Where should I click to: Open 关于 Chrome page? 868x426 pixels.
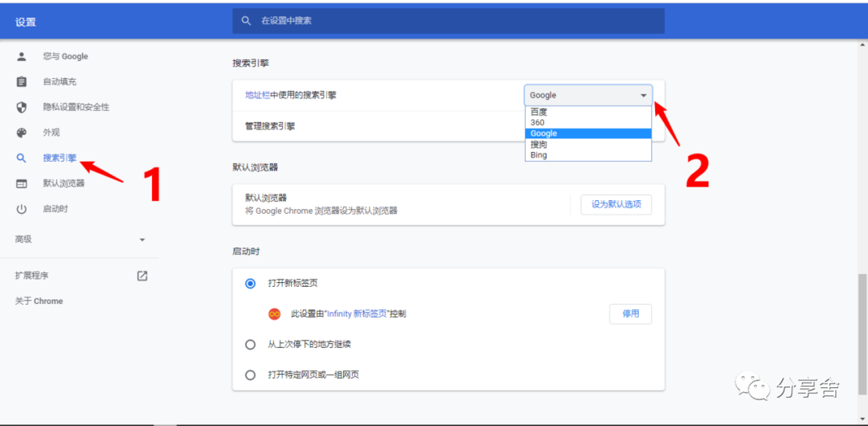(x=39, y=301)
